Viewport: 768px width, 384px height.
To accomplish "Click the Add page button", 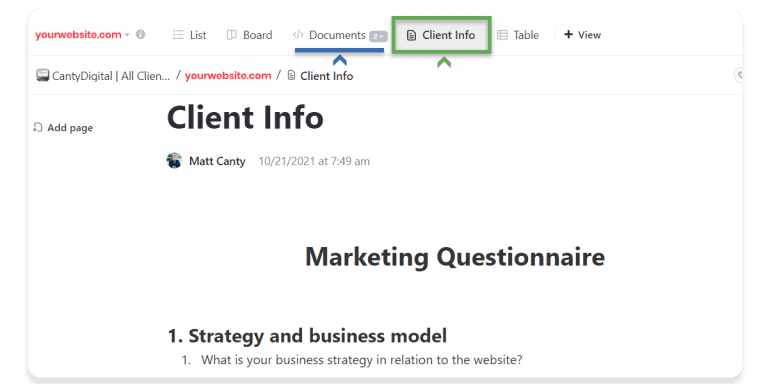I will pos(63,128).
